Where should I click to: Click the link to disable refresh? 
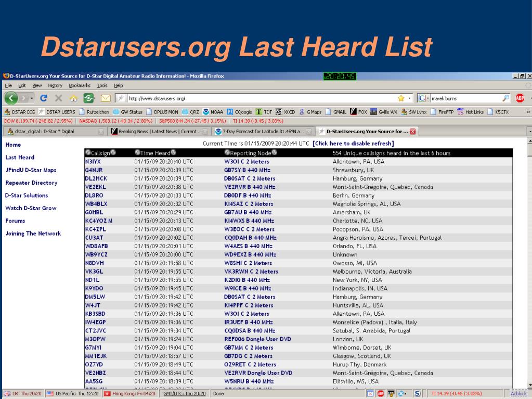[353, 144]
